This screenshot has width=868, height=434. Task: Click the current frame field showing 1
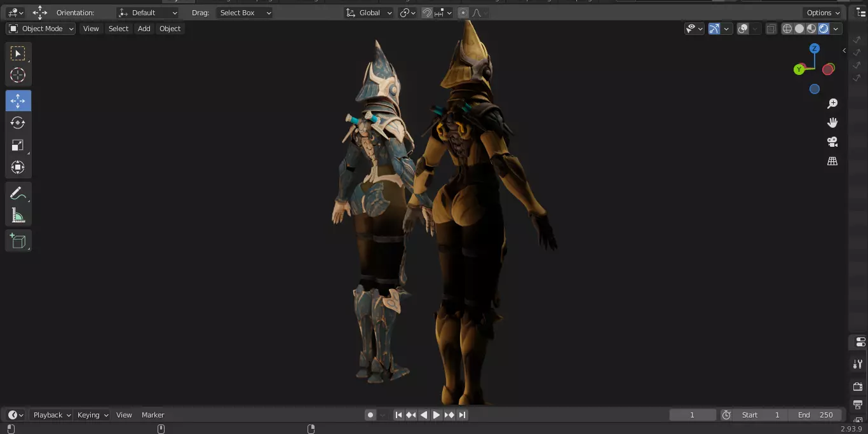[693, 415]
